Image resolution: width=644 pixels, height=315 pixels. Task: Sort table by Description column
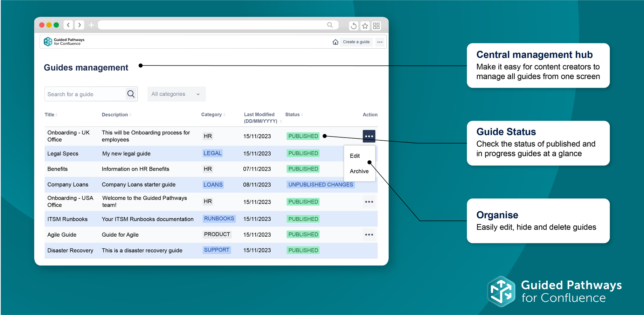[x=116, y=115]
